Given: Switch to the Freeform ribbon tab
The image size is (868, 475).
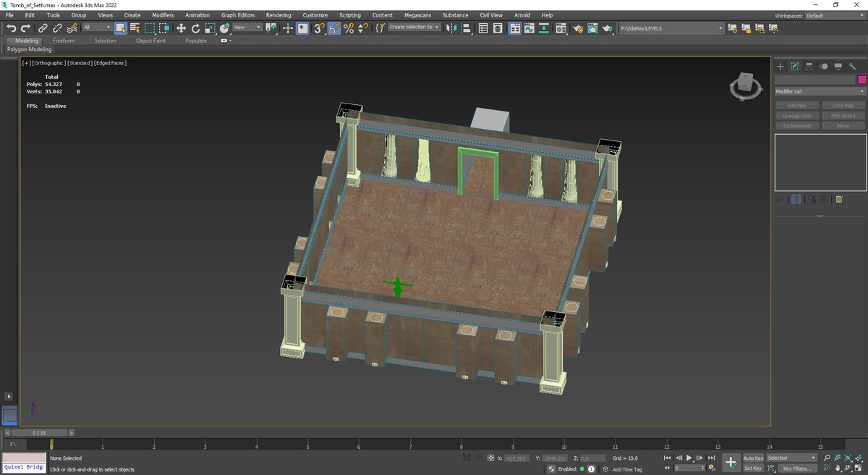Looking at the screenshot, I should [64, 41].
